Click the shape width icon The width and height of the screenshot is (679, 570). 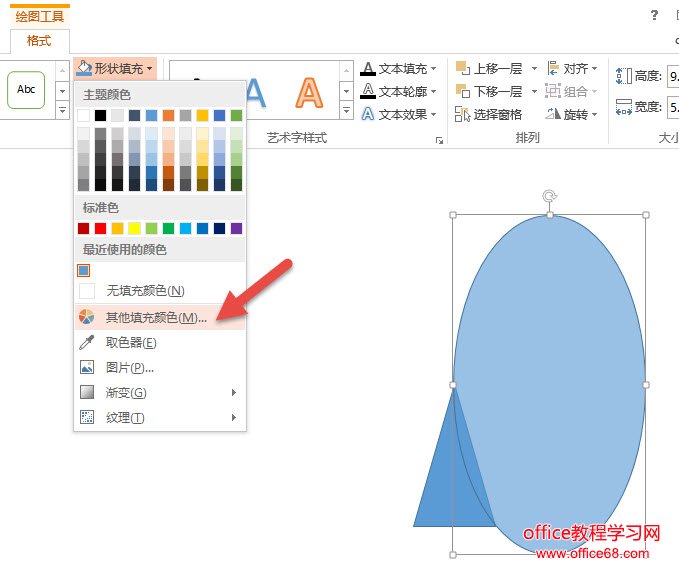(x=624, y=107)
